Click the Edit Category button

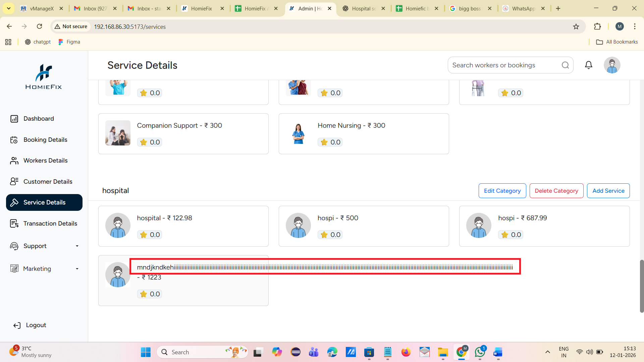pyautogui.click(x=502, y=191)
